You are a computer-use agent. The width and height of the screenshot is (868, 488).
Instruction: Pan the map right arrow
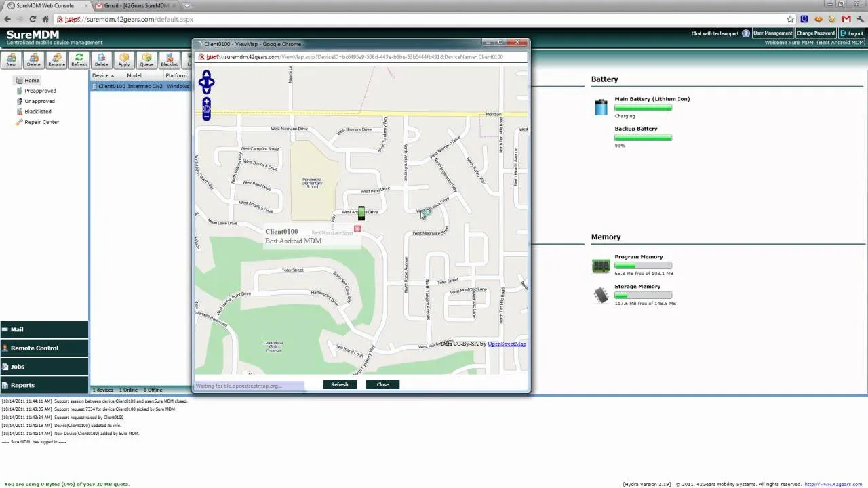[212, 83]
